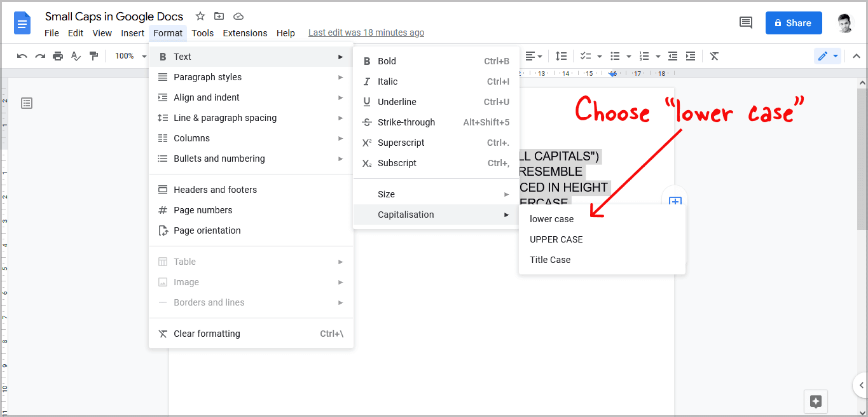Image resolution: width=868 pixels, height=417 pixels.
Task: Open the comment history icon
Action: [x=746, y=23]
